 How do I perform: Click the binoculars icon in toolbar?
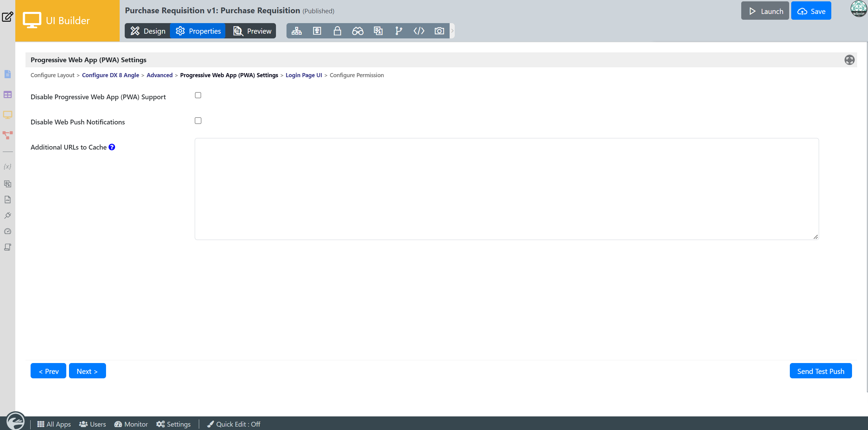(358, 31)
